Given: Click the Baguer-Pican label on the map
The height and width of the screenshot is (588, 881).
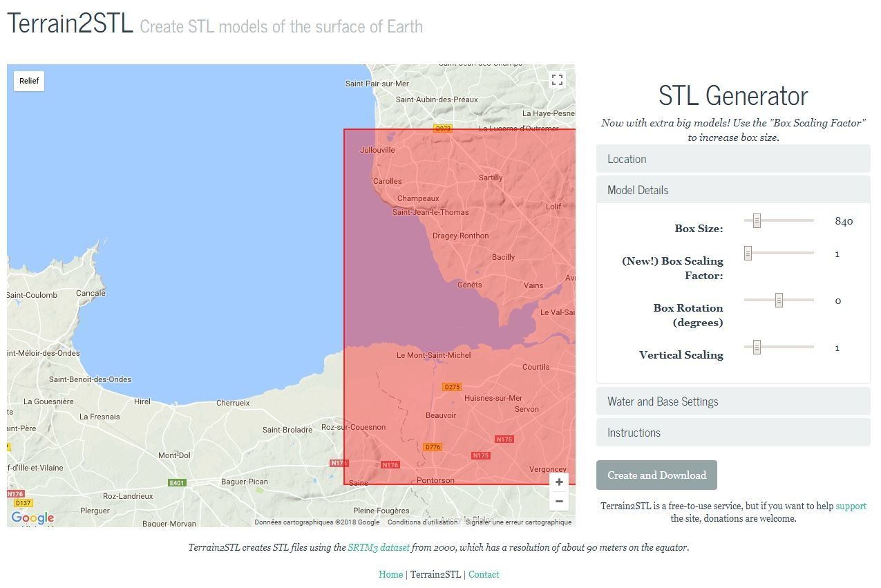Looking at the screenshot, I should [x=245, y=482].
